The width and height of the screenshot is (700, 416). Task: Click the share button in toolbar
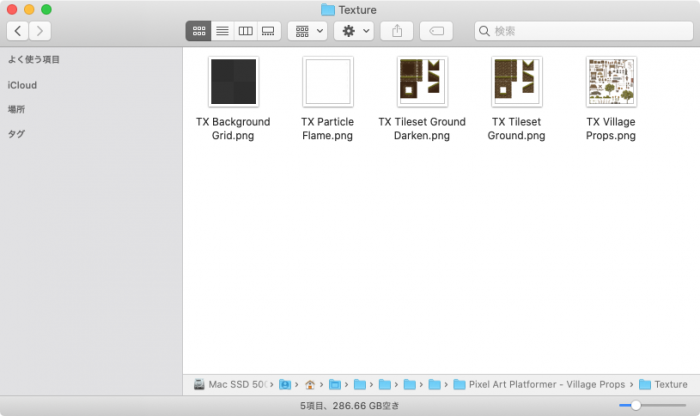point(397,31)
